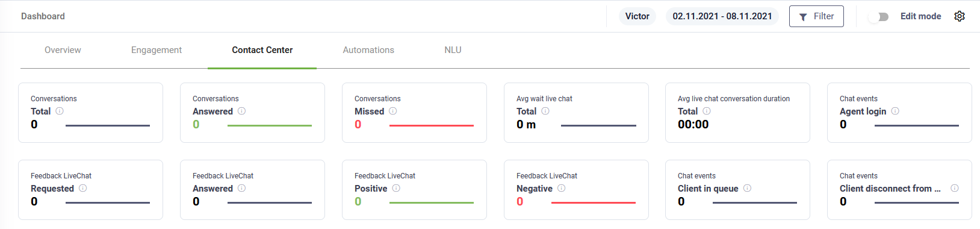Click info icon beside Conversations Answered
This screenshot has width=980, height=229.
coord(241,111)
